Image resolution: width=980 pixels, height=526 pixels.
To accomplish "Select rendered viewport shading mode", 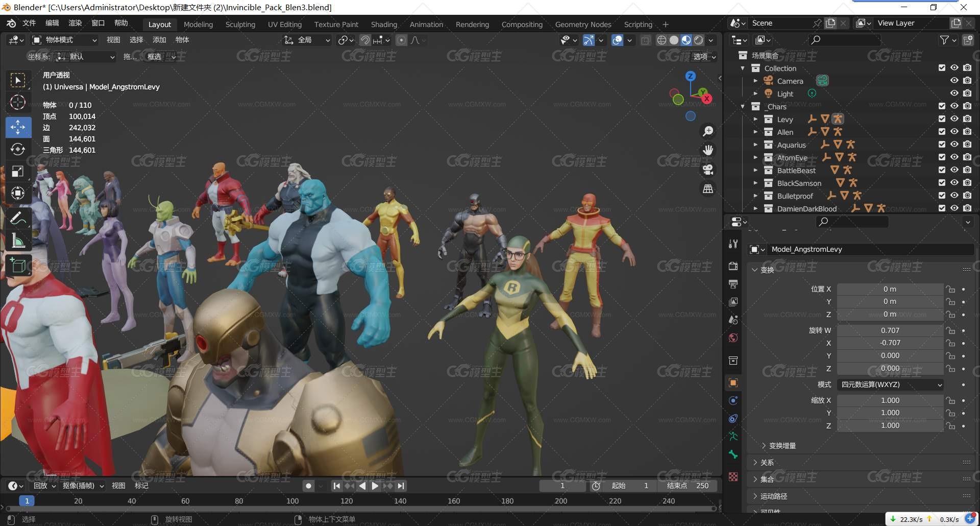I will click(x=699, y=40).
